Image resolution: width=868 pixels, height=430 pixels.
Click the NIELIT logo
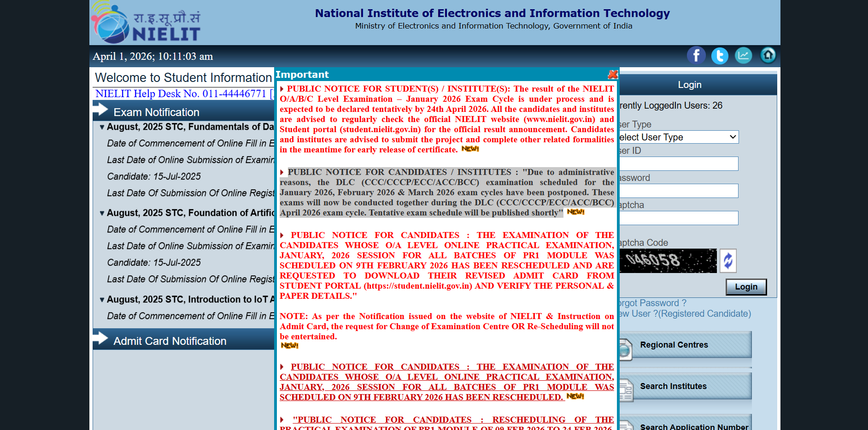point(146,24)
